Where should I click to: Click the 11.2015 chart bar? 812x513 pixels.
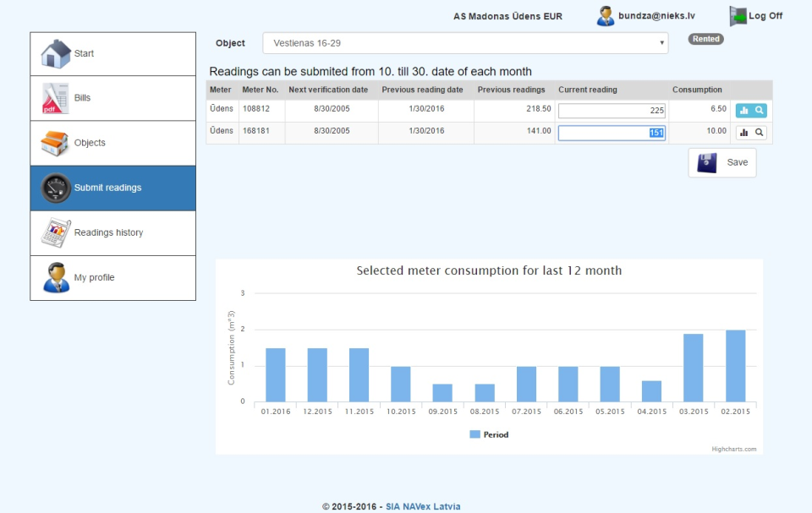(359, 374)
